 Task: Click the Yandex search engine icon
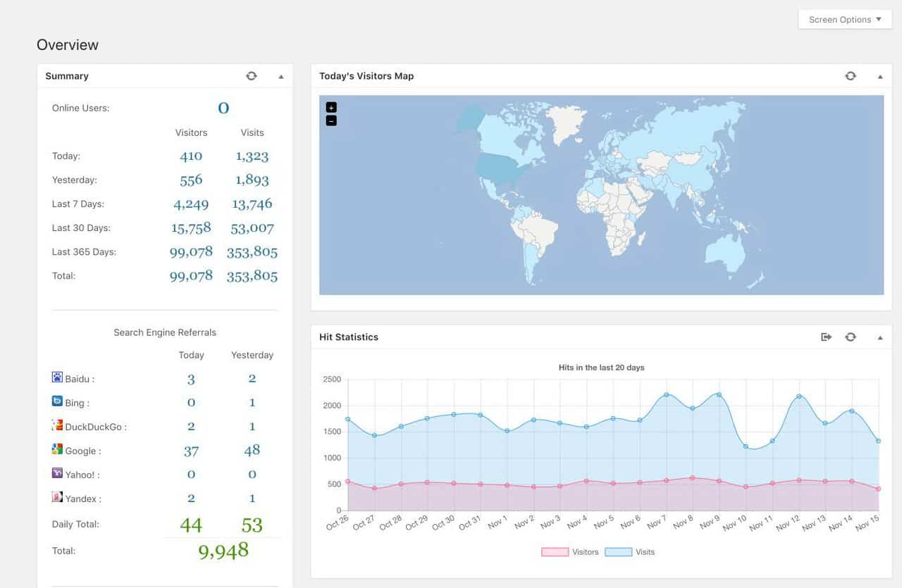(57, 497)
